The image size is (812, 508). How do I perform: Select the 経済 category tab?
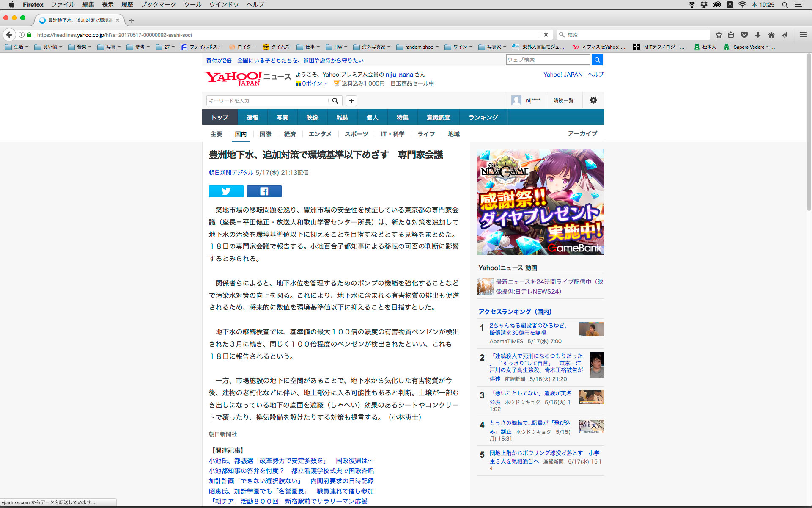[290, 134]
